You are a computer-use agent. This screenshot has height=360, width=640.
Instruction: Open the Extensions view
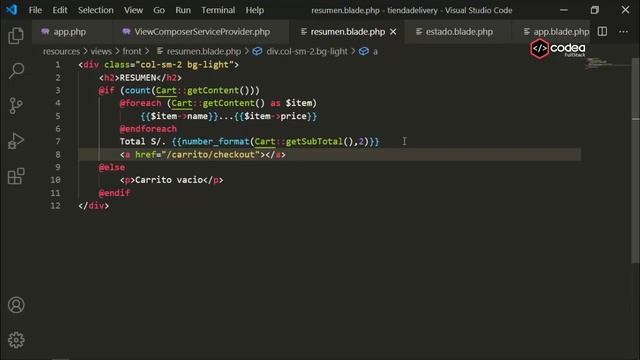(16, 176)
